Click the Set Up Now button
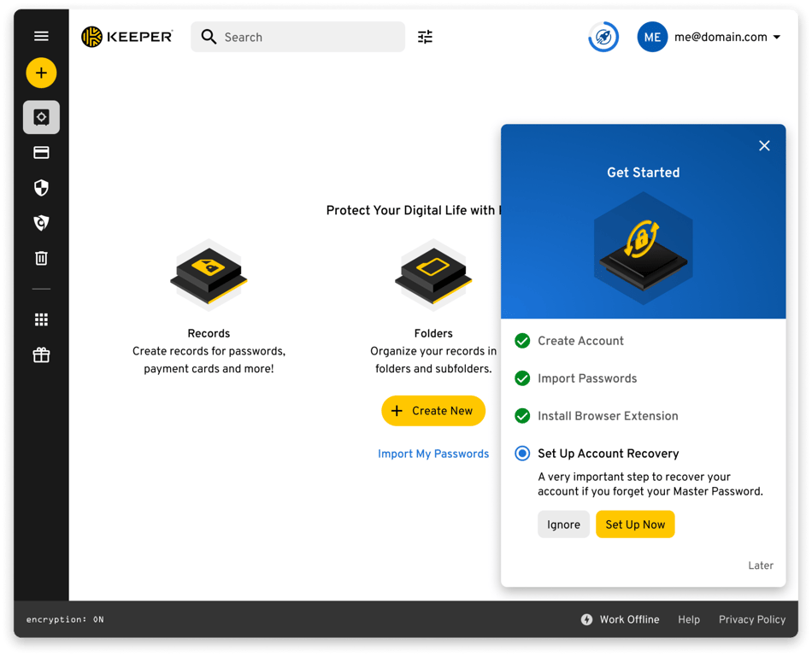Screen dimensions: 812x656 point(635,524)
